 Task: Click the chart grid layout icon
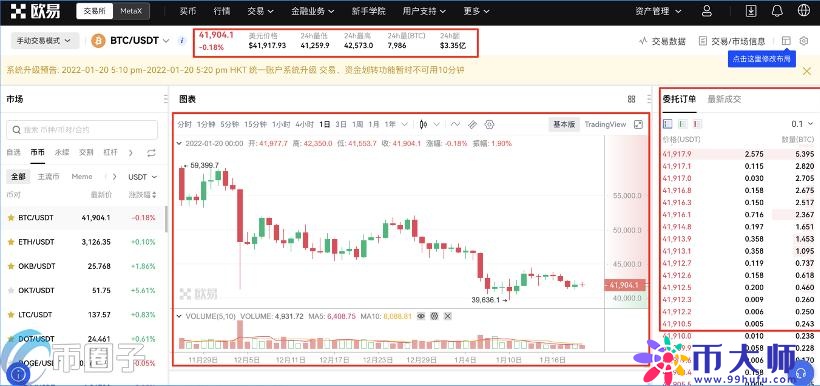pos(631,99)
